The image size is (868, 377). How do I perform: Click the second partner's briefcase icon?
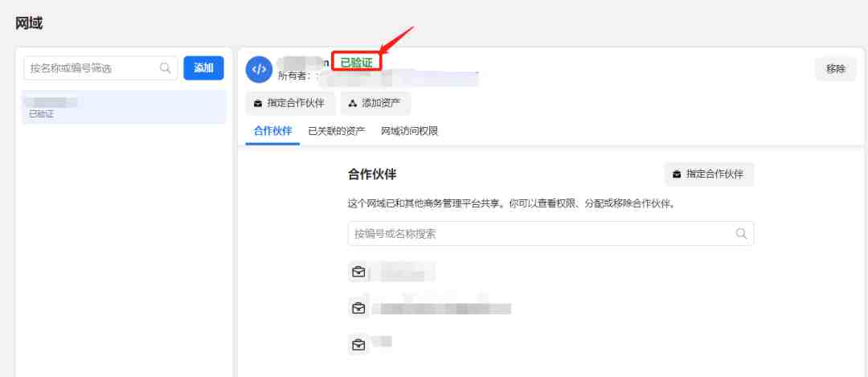pos(358,309)
